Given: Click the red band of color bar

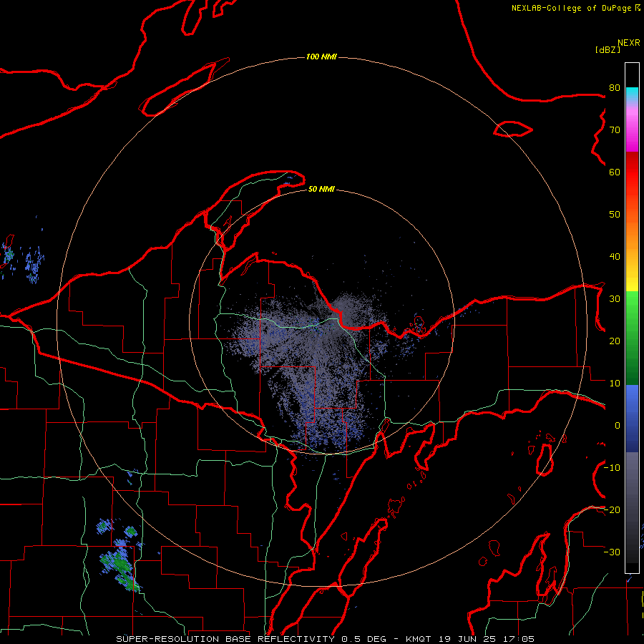Looking at the screenshot, I should click(x=632, y=172).
